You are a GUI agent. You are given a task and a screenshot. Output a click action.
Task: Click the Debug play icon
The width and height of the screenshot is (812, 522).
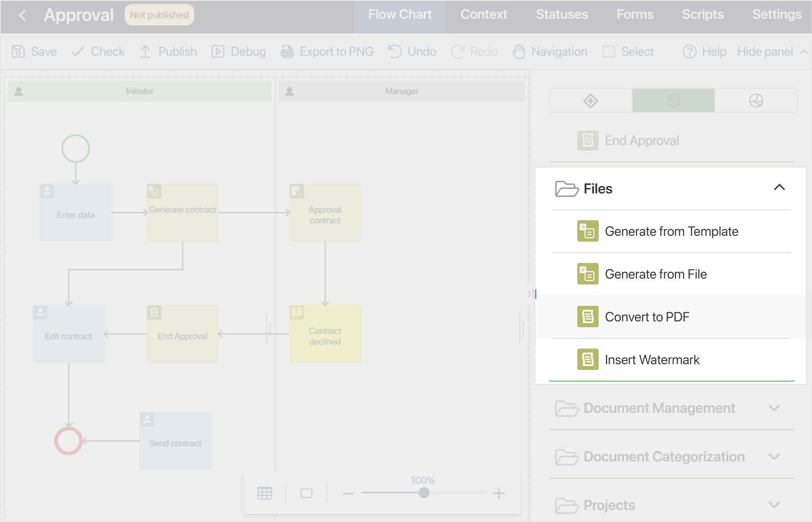click(x=217, y=52)
